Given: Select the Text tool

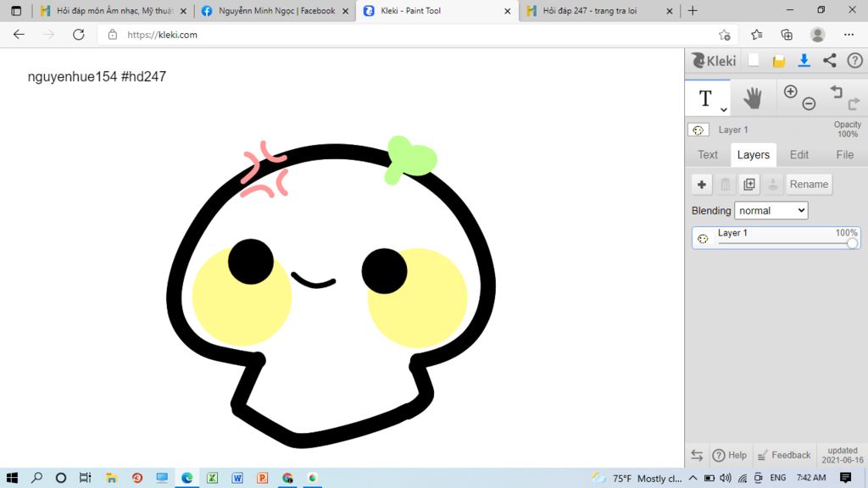Looking at the screenshot, I should coord(705,98).
